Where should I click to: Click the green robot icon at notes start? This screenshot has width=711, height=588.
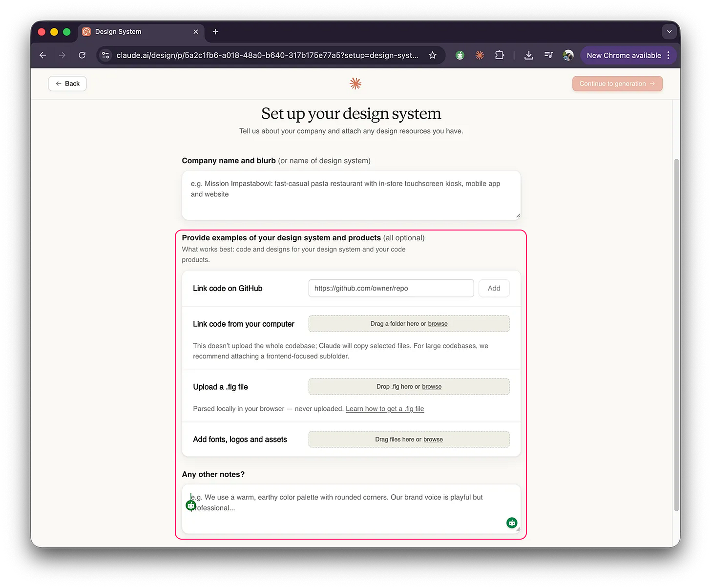pos(191,505)
